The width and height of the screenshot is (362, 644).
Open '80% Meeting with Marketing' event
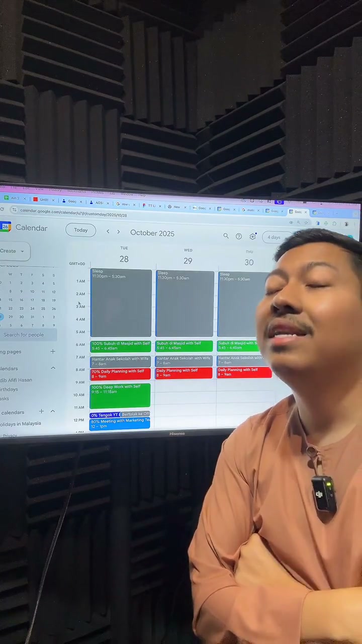coord(120,424)
